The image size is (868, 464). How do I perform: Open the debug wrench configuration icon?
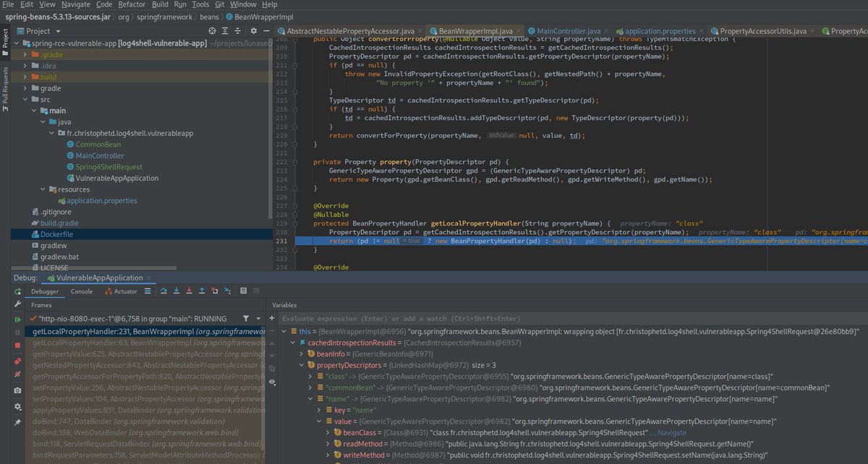17,304
